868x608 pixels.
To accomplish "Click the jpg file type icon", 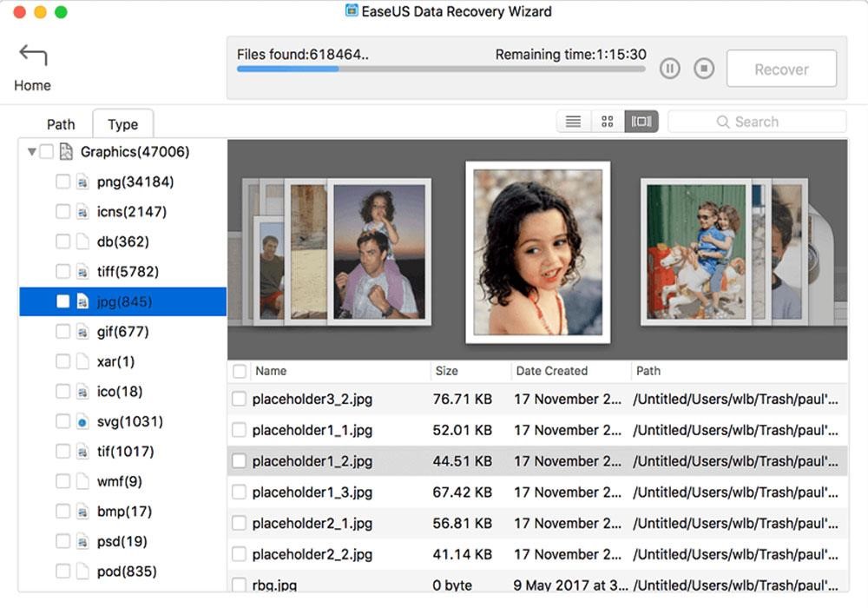I will pos(82,301).
